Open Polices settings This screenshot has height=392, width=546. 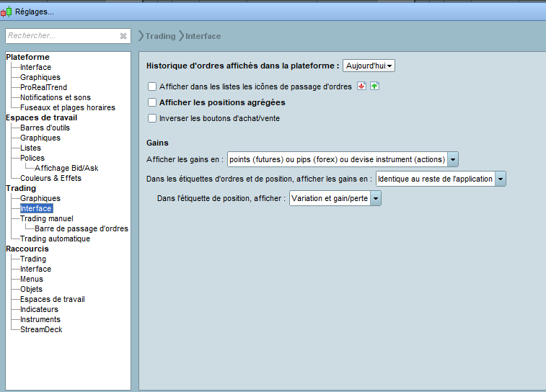[x=32, y=158]
